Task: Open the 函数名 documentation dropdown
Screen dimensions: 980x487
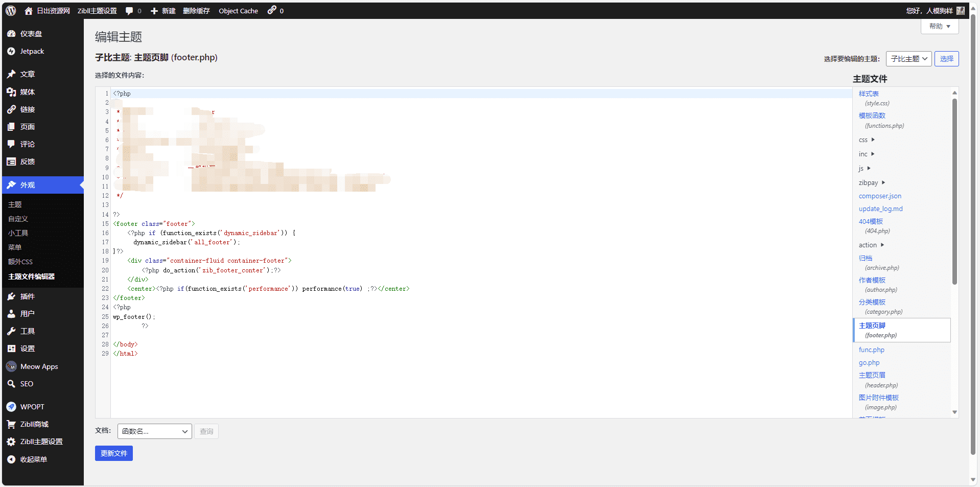Action: [154, 431]
